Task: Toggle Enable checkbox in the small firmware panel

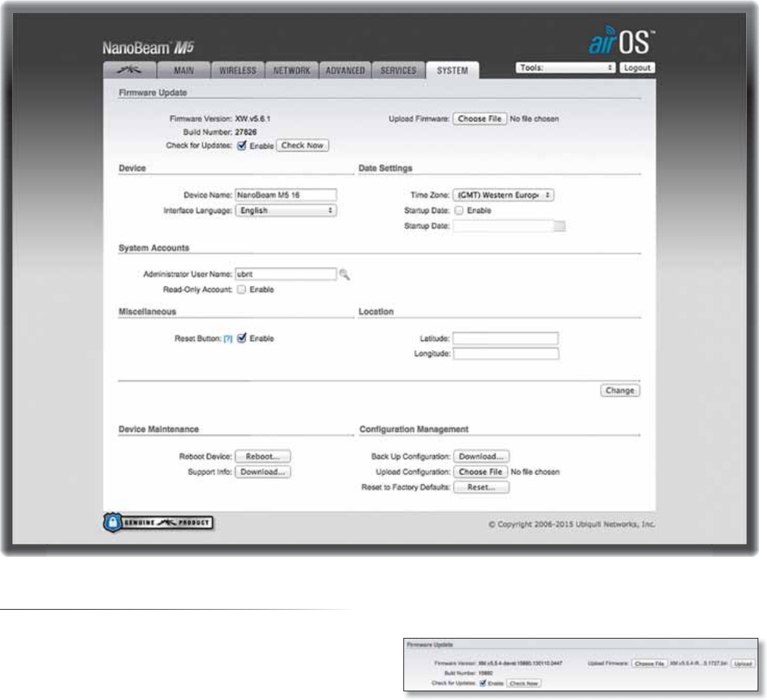Action: click(x=483, y=683)
